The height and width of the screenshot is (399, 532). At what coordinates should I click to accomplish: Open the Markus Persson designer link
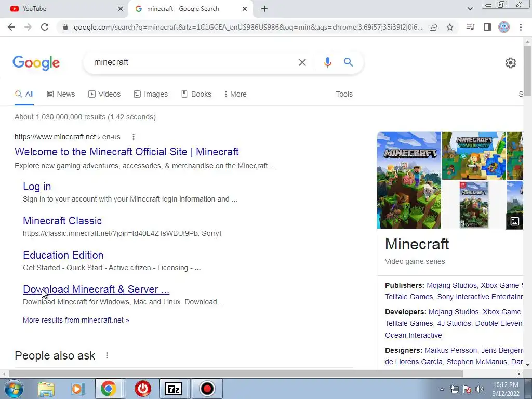(450, 350)
